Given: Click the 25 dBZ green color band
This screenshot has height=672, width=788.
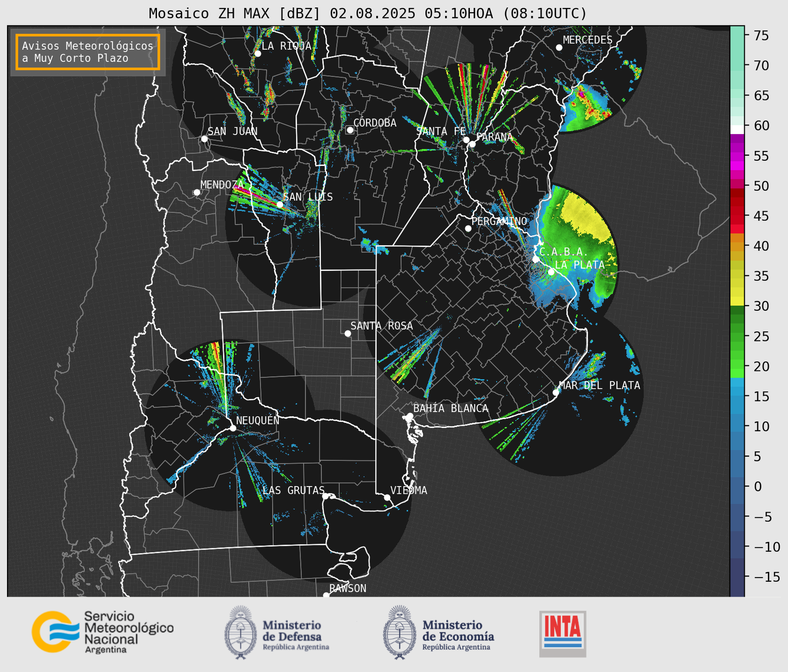Looking at the screenshot, I should [x=737, y=336].
